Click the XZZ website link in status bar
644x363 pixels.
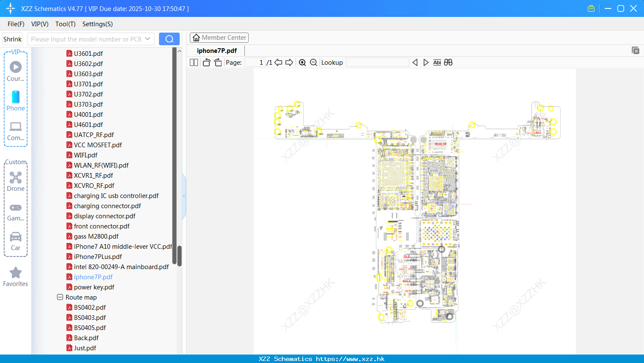pyautogui.click(x=350, y=359)
